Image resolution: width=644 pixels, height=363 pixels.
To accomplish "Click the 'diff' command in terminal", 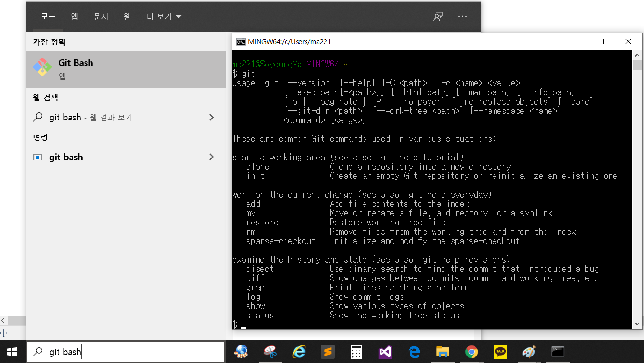I will click(x=255, y=278).
